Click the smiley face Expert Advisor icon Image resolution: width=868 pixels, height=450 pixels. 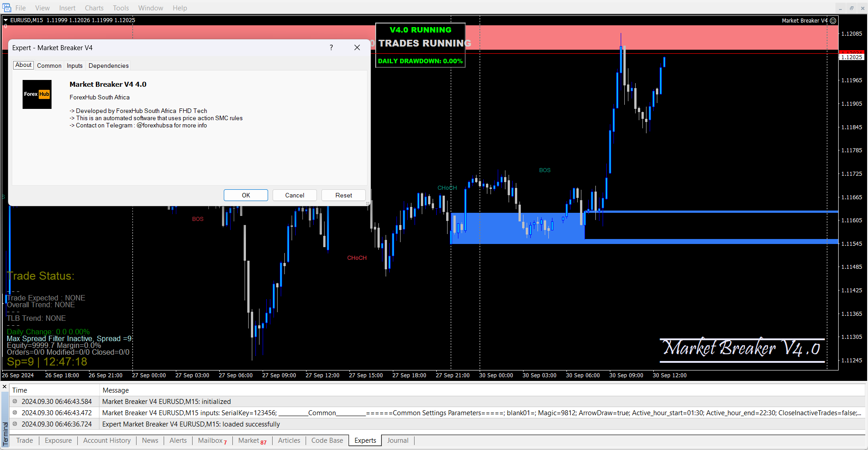pyautogui.click(x=833, y=21)
